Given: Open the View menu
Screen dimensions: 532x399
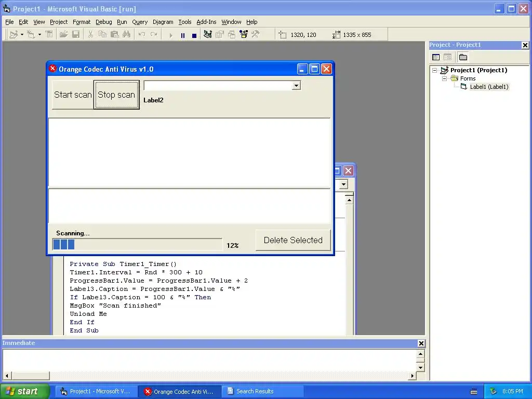Looking at the screenshot, I should (x=39, y=22).
